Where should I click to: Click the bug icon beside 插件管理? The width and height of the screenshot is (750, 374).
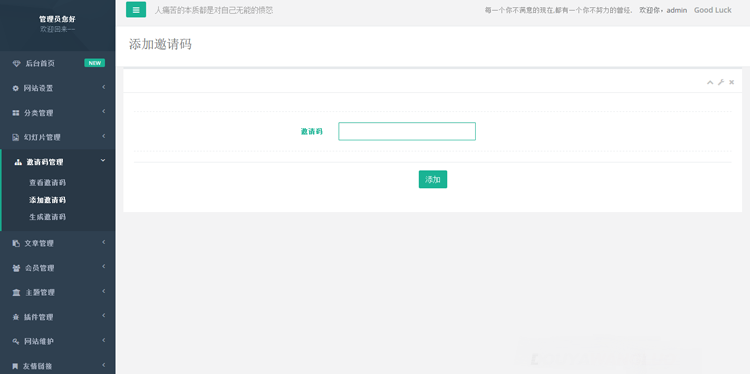(16, 318)
